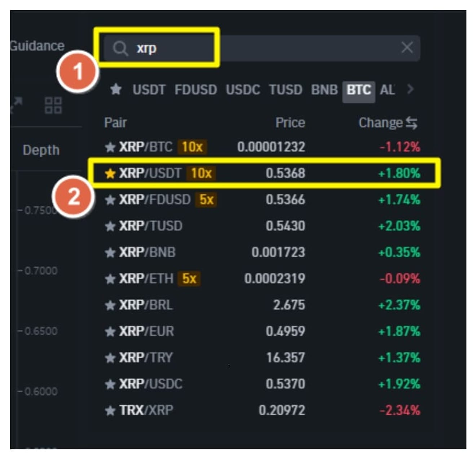This screenshot has height=459, width=476.
Task: Switch Change column with swap arrows icon
Action: [x=411, y=123]
